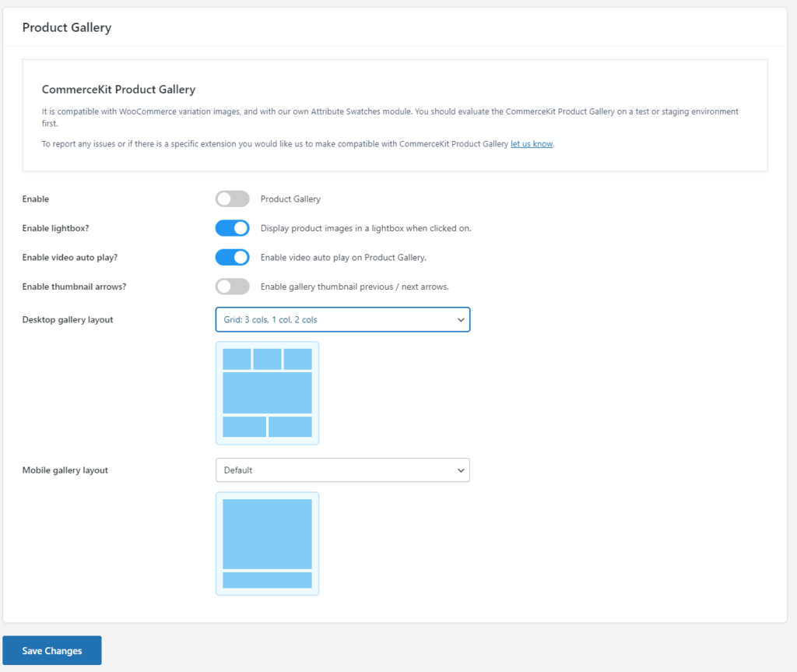
Task: Click the Save Changes button
Action: [52, 650]
